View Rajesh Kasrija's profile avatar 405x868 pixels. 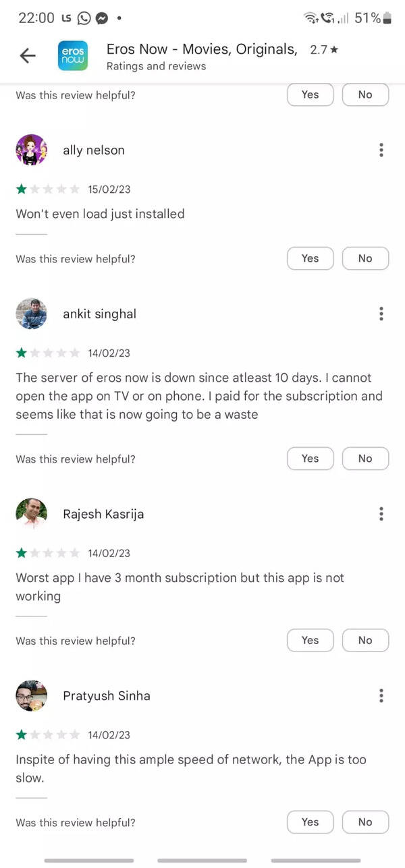31,514
